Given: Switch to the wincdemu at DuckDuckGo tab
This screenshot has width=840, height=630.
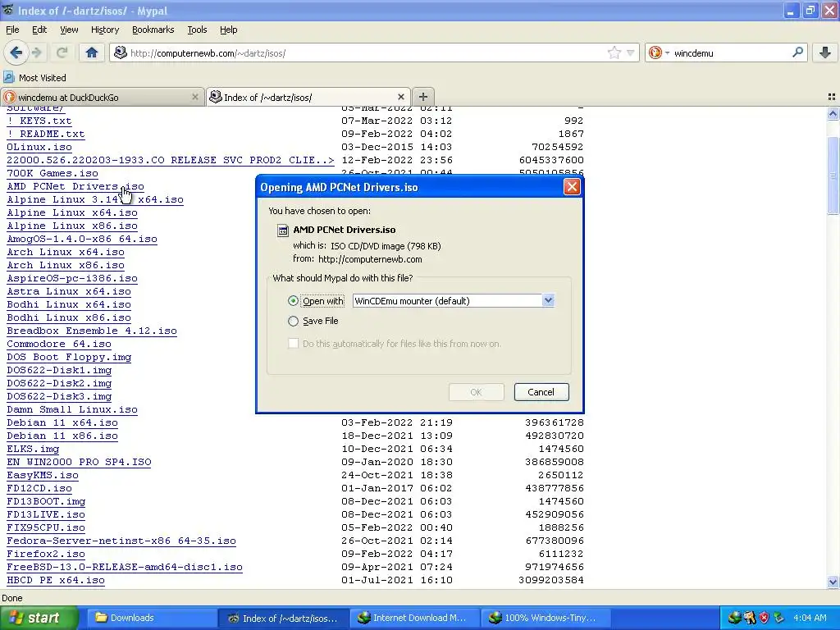Looking at the screenshot, I should pyautogui.click(x=102, y=97).
